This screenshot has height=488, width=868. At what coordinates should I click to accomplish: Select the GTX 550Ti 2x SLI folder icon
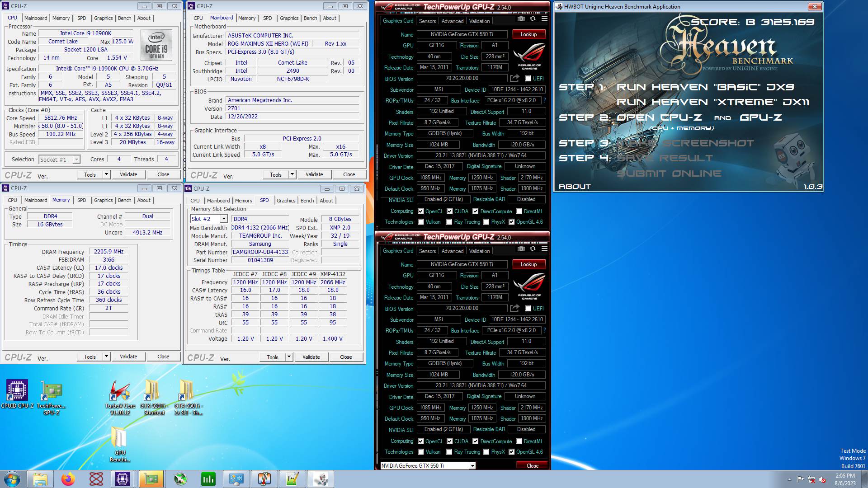pos(188,398)
